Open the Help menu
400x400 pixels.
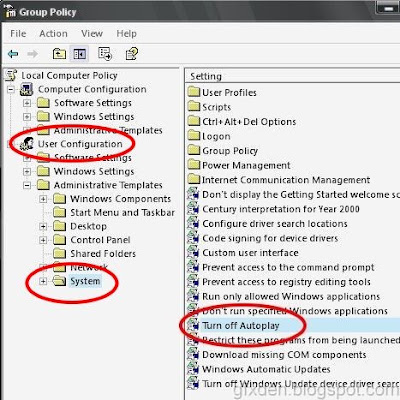pyautogui.click(x=126, y=34)
